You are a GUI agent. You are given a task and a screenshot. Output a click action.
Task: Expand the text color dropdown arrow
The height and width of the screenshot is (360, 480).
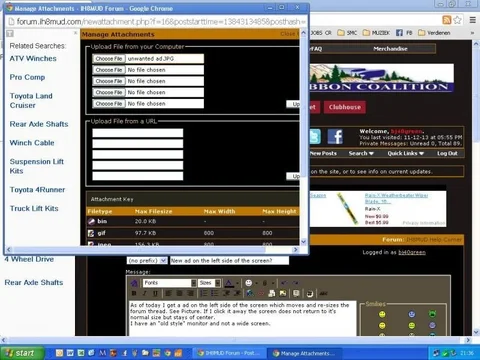(237, 283)
